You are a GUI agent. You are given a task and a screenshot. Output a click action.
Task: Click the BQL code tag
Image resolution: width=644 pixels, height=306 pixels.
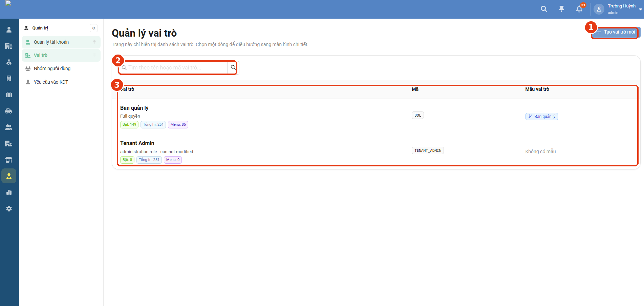click(x=417, y=115)
